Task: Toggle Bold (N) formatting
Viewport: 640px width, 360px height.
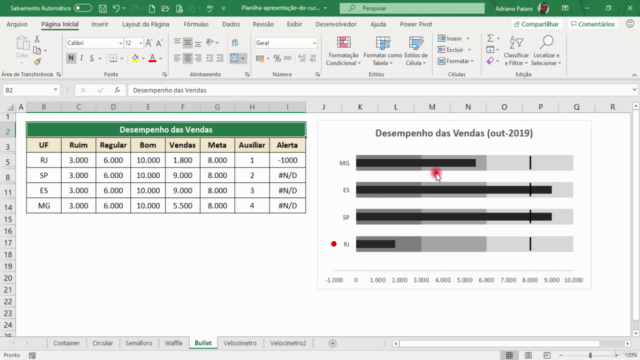Action: point(71,58)
